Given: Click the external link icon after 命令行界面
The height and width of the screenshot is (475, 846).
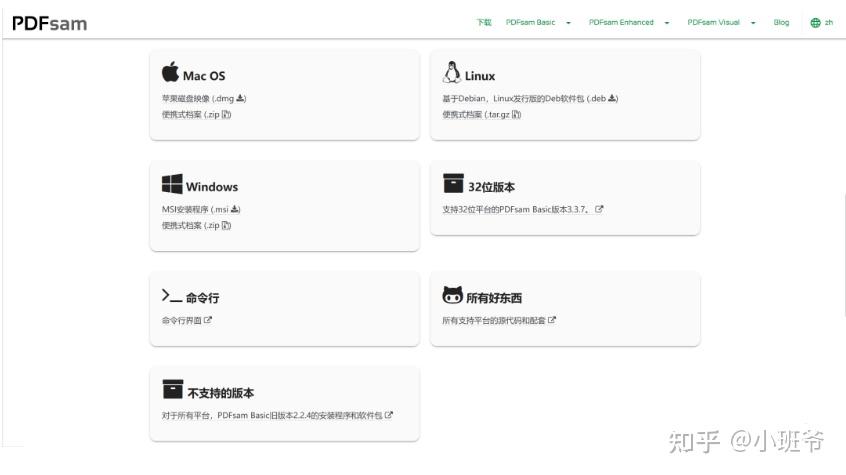Looking at the screenshot, I should coord(208,320).
